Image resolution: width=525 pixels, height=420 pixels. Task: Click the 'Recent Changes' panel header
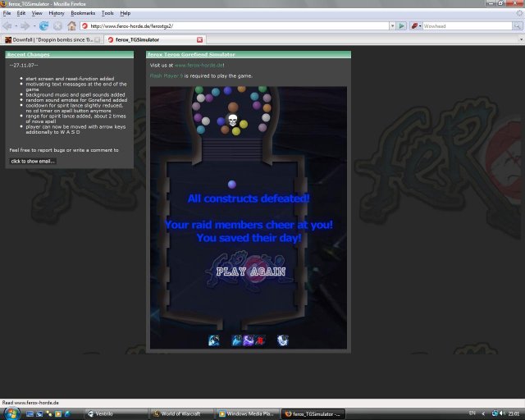[69, 55]
